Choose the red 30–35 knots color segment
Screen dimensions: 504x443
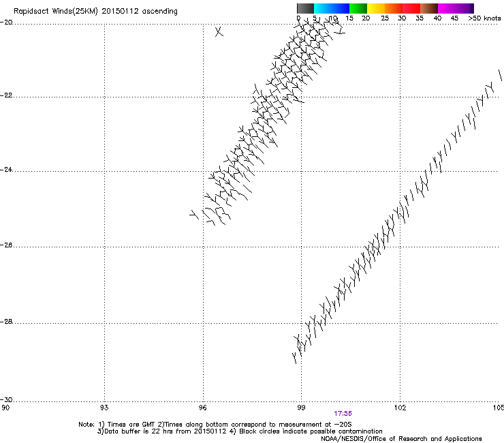point(411,8)
